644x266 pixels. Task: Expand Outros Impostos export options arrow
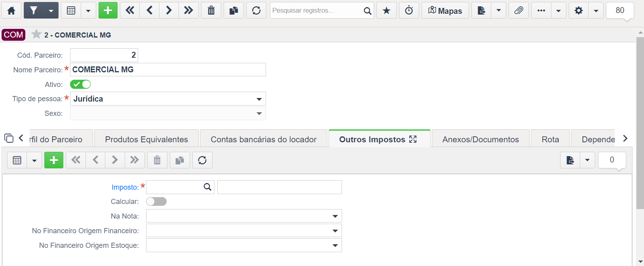coord(587,160)
